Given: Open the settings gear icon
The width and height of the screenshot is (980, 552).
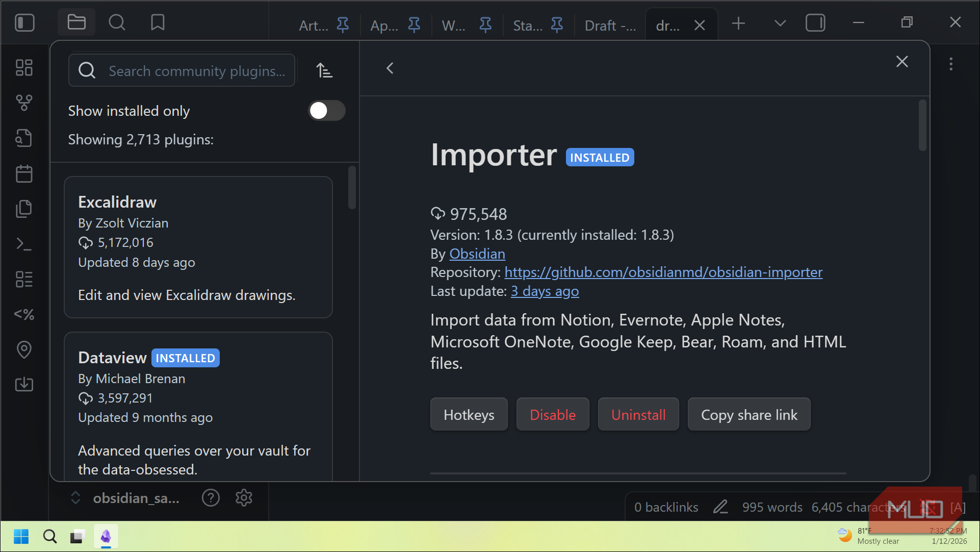Looking at the screenshot, I should (244, 497).
